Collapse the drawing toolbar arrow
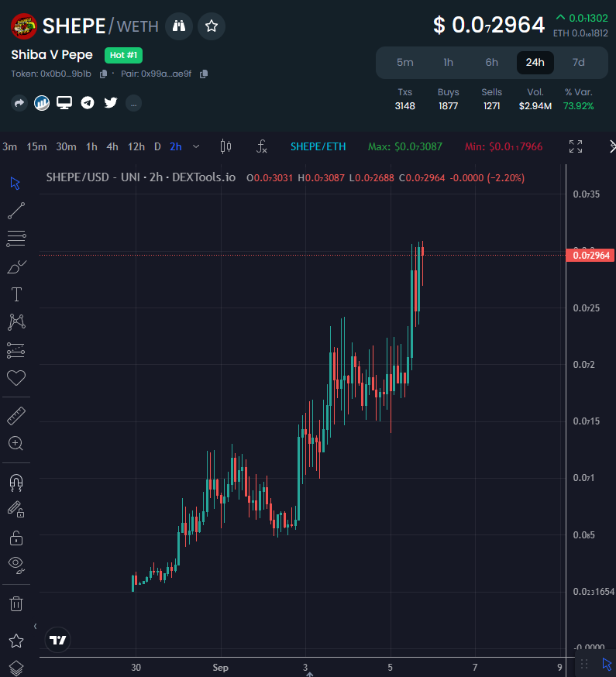 [36, 626]
